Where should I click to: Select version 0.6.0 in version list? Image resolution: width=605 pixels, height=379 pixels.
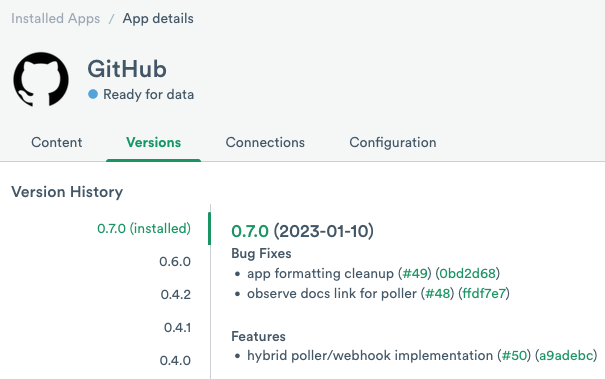click(175, 262)
